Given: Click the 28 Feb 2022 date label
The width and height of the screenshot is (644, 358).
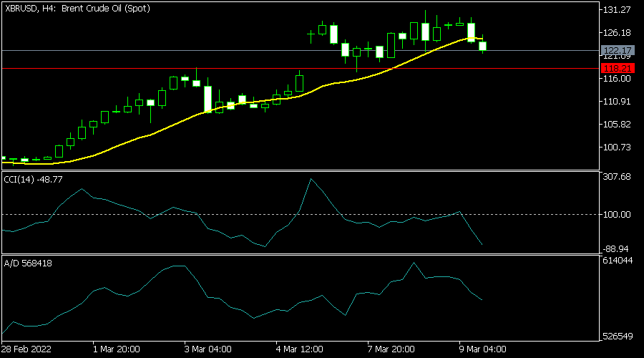Looking at the screenshot, I should pyautogui.click(x=26, y=349).
